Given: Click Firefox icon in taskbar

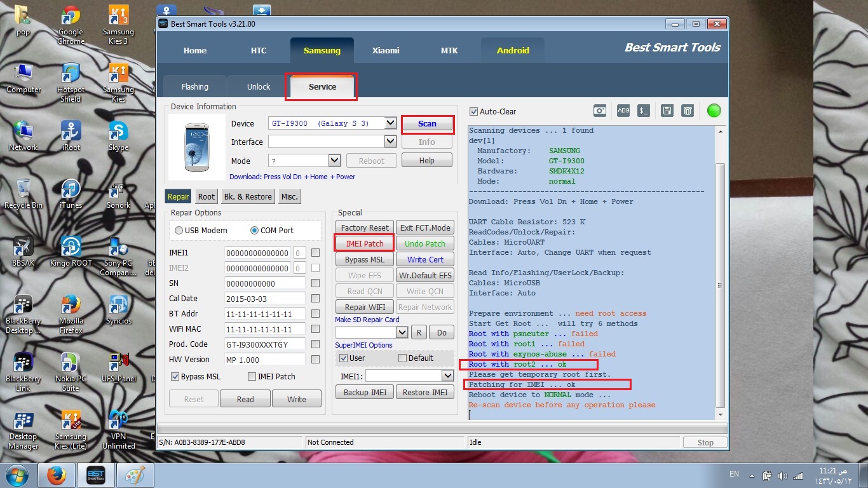Looking at the screenshot, I should 57,475.
